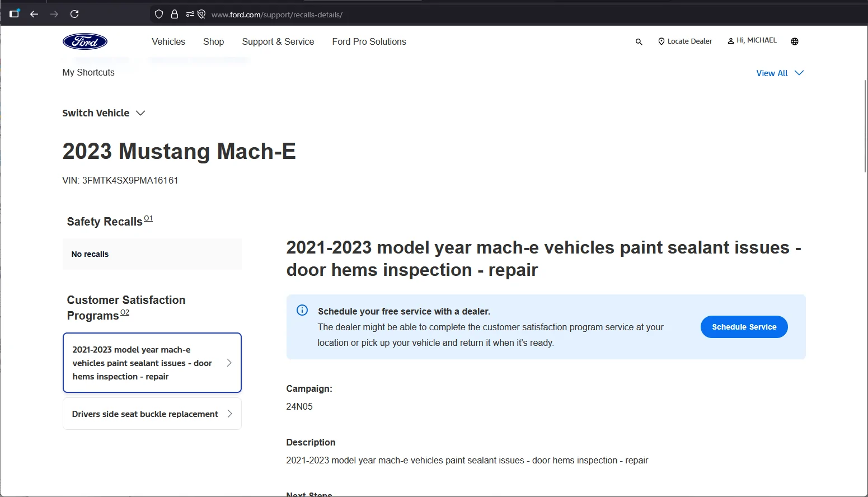Expand View All shortcuts
Image resolution: width=868 pixels, height=497 pixels.
pyautogui.click(x=780, y=73)
